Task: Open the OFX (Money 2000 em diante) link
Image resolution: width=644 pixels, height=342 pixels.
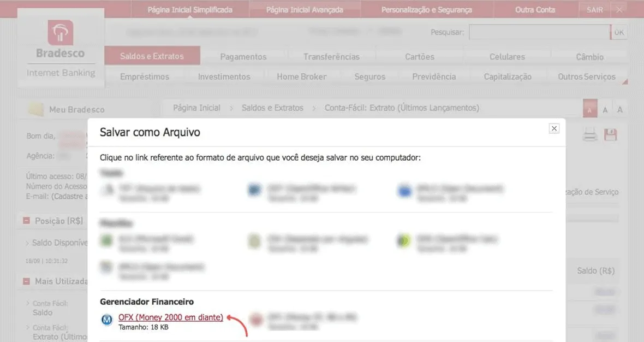Action: (x=171, y=317)
